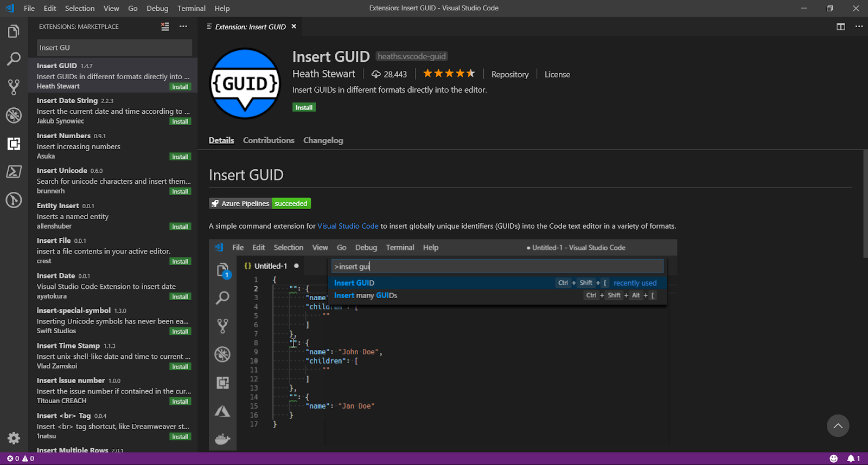Viewport: 868px width, 465px height.
Task: Open editor more actions ellipsis
Action: click(x=859, y=27)
